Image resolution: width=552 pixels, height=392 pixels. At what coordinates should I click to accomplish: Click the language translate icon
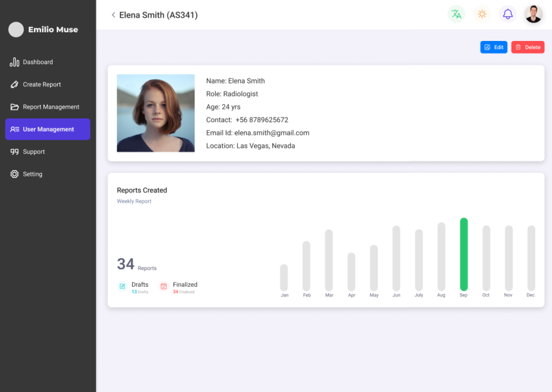[x=456, y=15]
